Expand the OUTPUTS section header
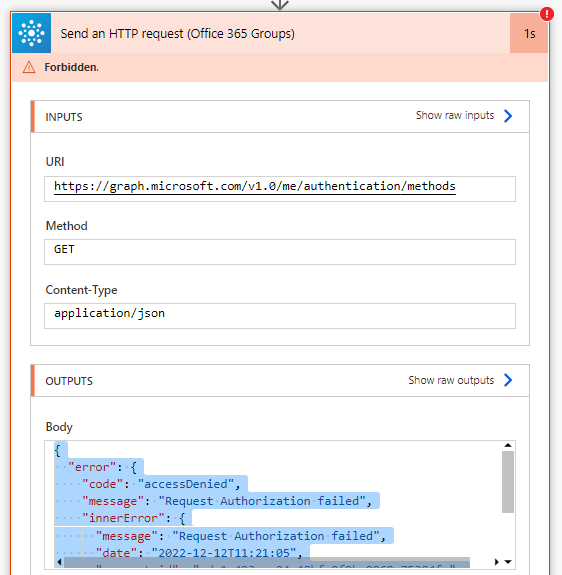Screen dimensions: 562x575 click(x=280, y=381)
